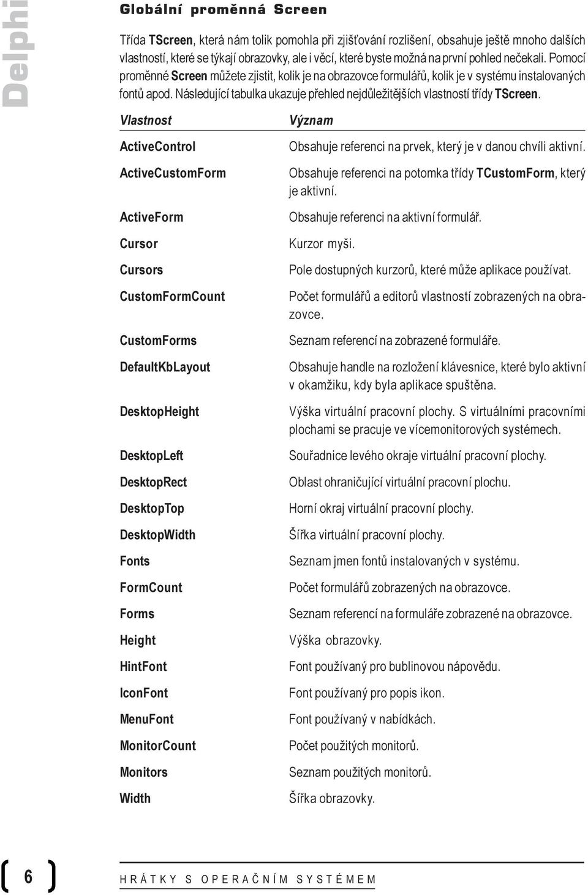The height and width of the screenshot is (895, 588).
Task: Click the DesktopHeight property name
Action: 159,412
